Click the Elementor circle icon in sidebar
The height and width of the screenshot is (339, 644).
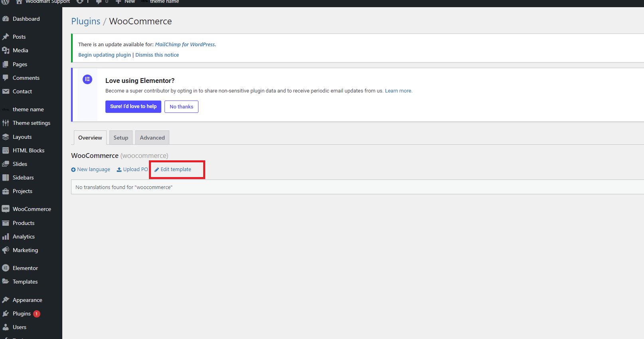pos(6,268)
